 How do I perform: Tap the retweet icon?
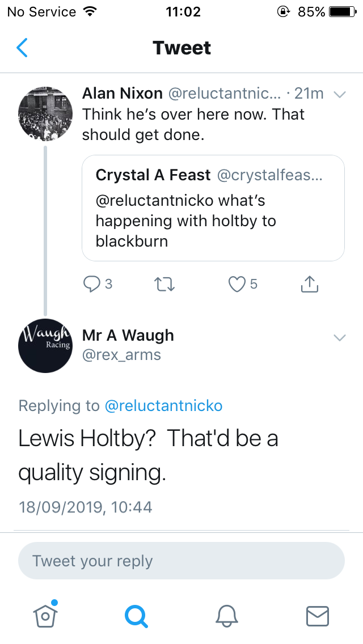pyautogui.click(x=164, y=284)
